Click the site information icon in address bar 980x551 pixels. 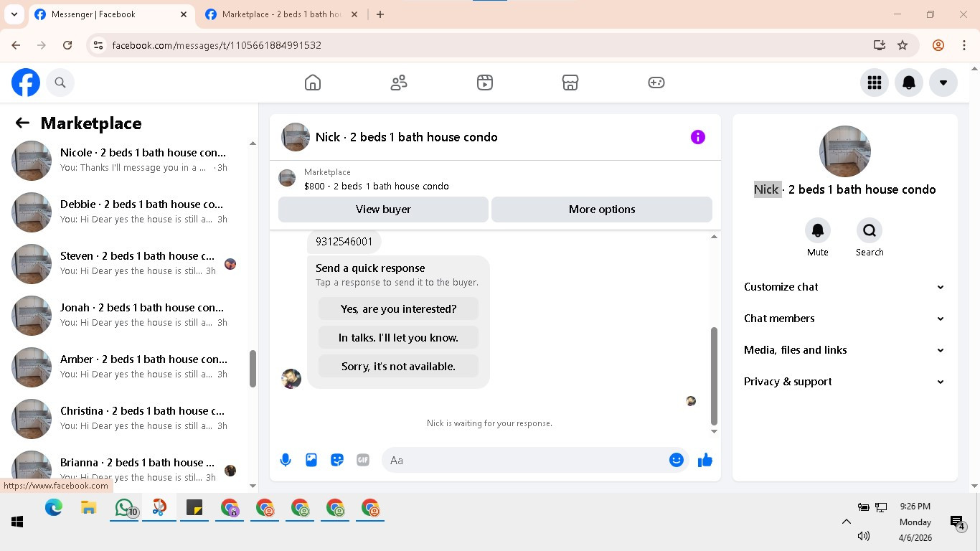[x=99, y=45]
